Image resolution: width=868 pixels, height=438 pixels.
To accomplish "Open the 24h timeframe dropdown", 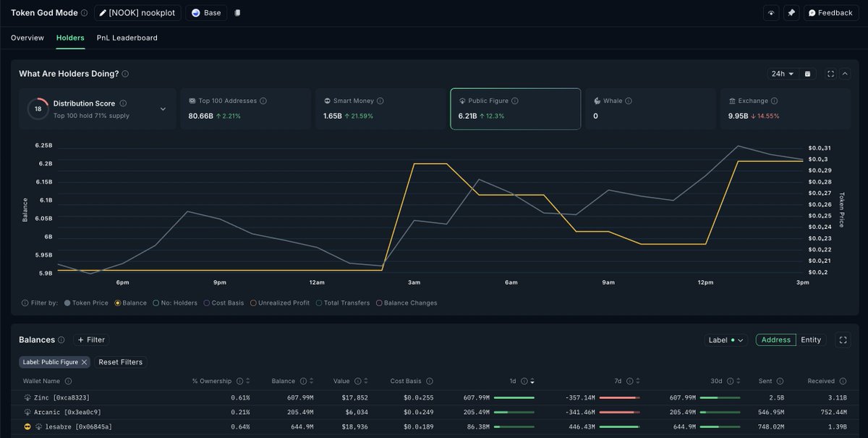I will (783, 74).
